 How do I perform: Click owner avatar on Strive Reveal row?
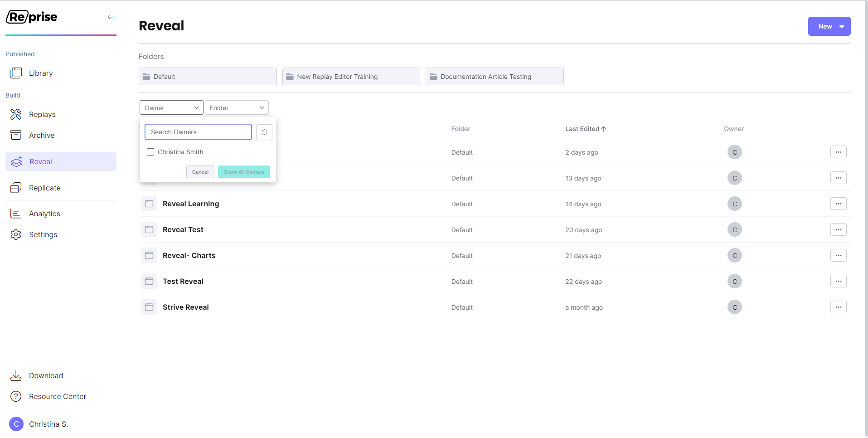(735, 307)
